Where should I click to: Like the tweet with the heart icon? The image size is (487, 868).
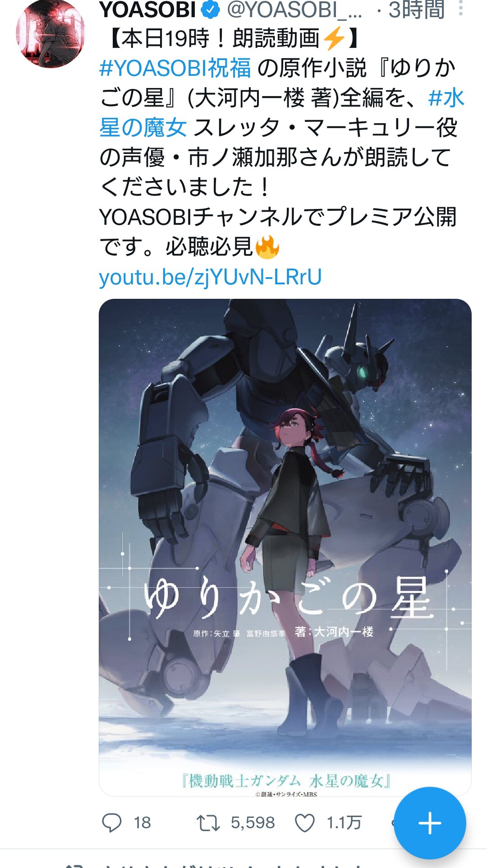tap(305, 823)
